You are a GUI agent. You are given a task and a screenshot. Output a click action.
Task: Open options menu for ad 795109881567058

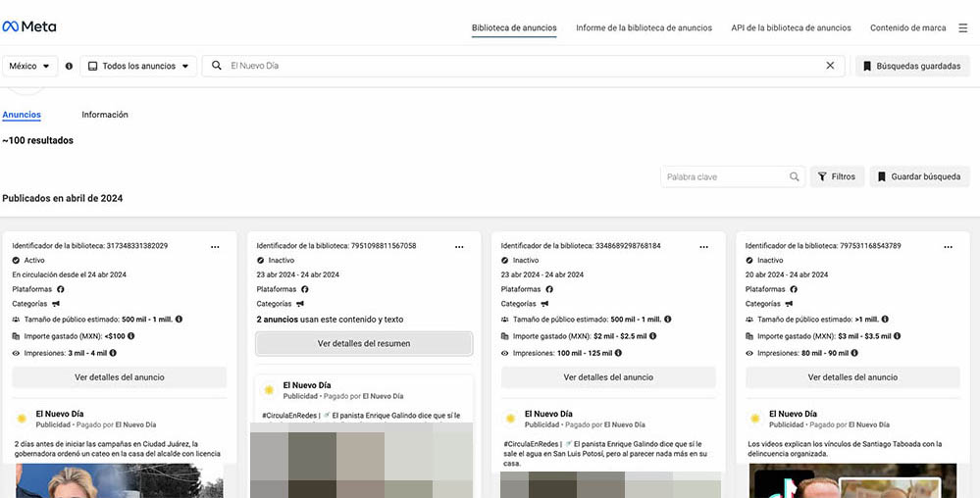pos(459,247)
